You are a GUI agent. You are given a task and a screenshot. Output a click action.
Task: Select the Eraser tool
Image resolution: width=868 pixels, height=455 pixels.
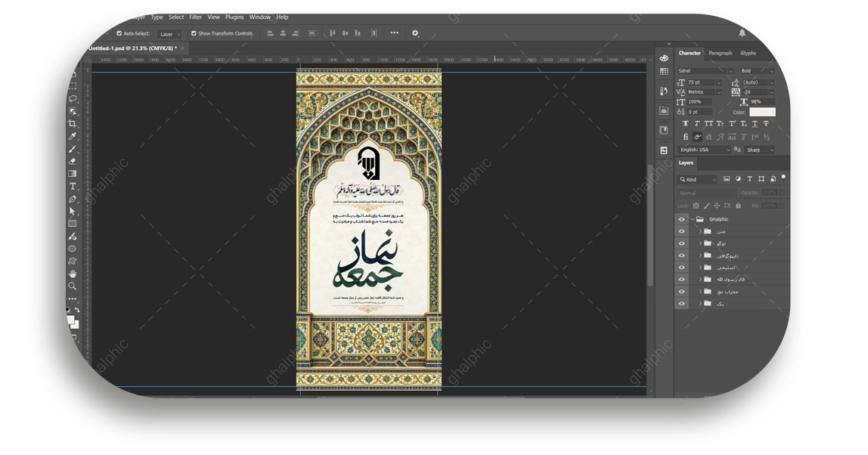(x=73, y=162)
